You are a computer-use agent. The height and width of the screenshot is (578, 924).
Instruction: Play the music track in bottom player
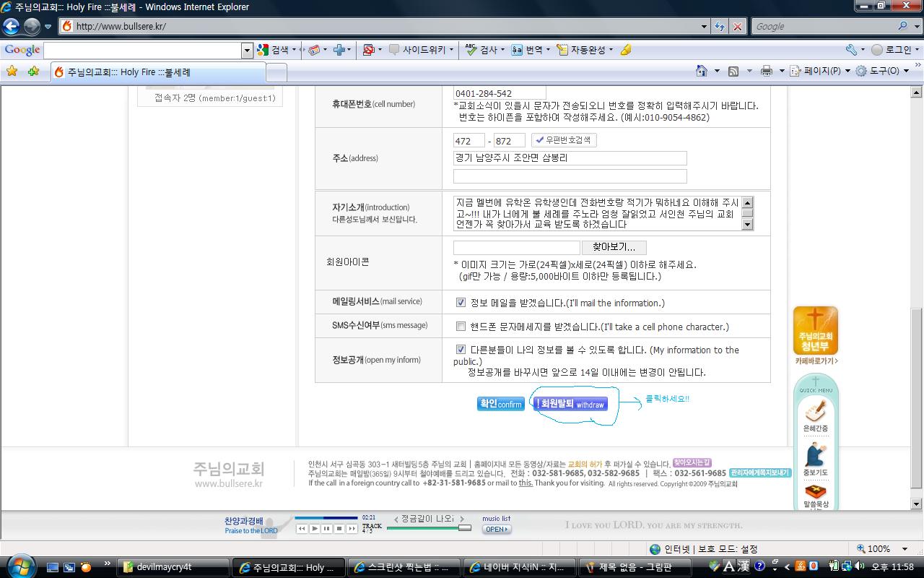[x=315, y=529]
